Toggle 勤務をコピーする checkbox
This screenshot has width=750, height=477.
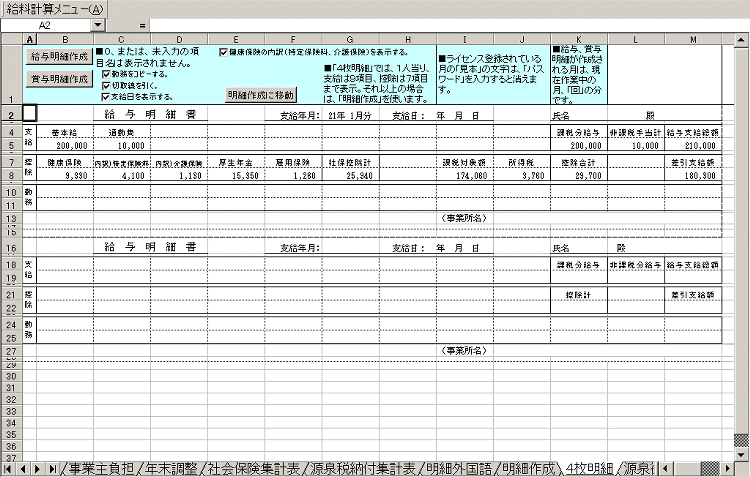coord(107,74)
